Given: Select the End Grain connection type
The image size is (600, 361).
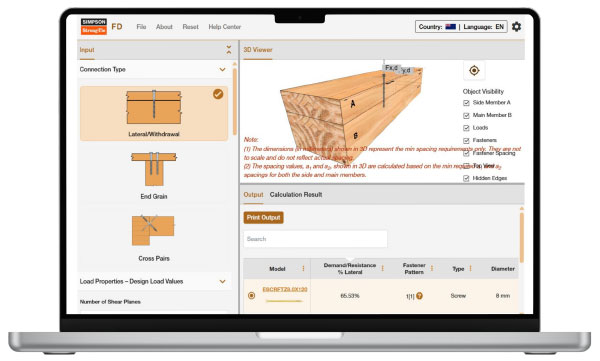Looking at the screenshot, I should point(154,175).
